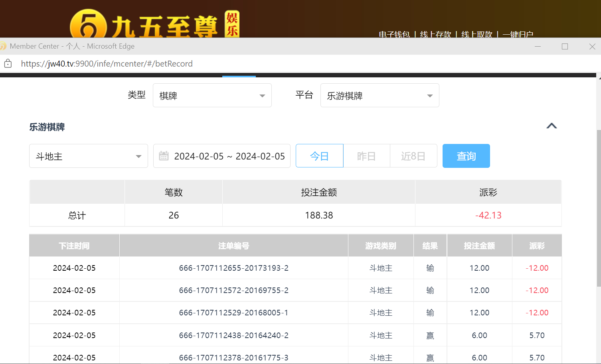
Task: Click result 赢 in the 20164240-2 row
Action: pos(430,335)
